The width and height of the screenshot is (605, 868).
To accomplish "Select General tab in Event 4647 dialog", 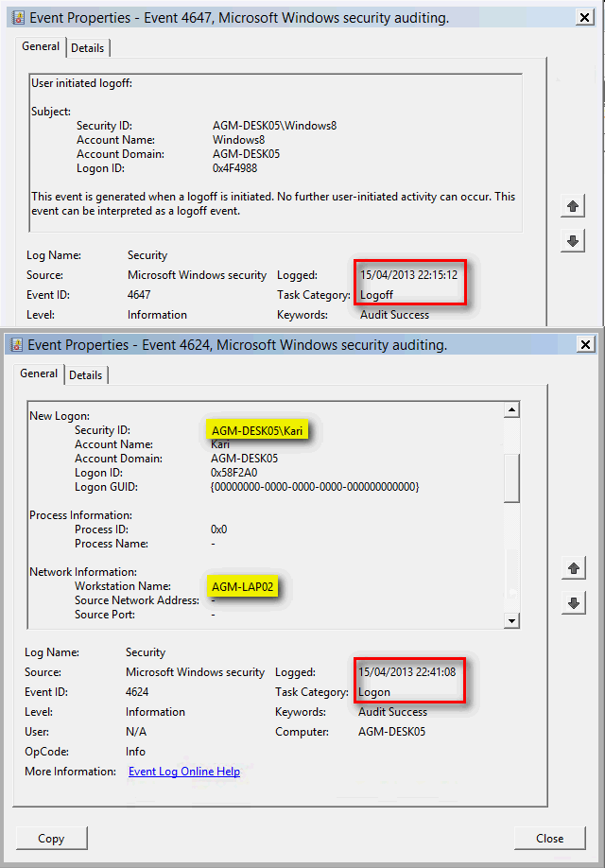I will pyautogui.click(x=41, y=46).
